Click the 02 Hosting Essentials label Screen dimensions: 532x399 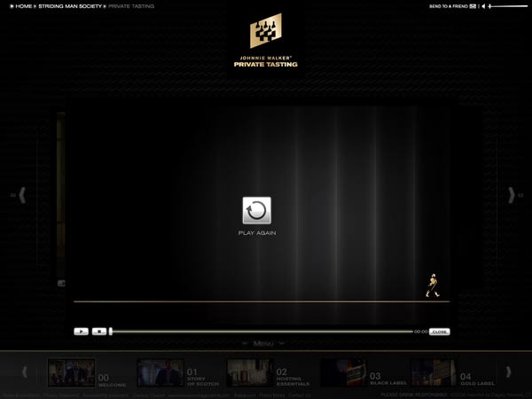pos(293,378)
